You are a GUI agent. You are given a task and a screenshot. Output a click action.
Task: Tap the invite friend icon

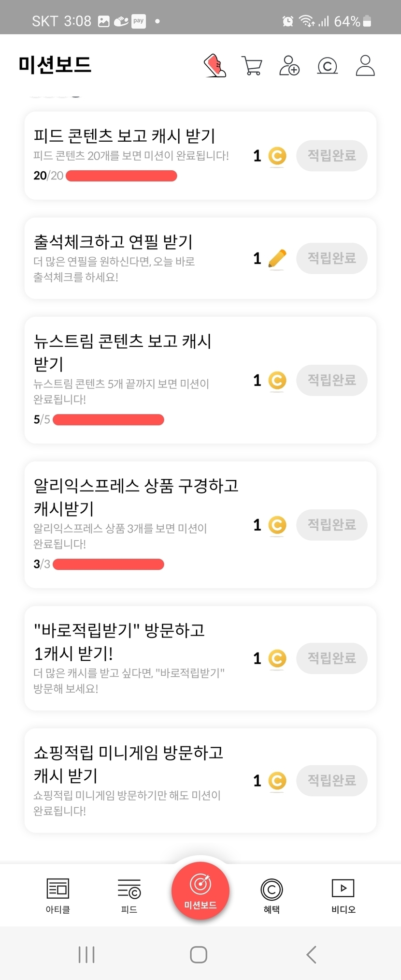click(x=289, y=66)
